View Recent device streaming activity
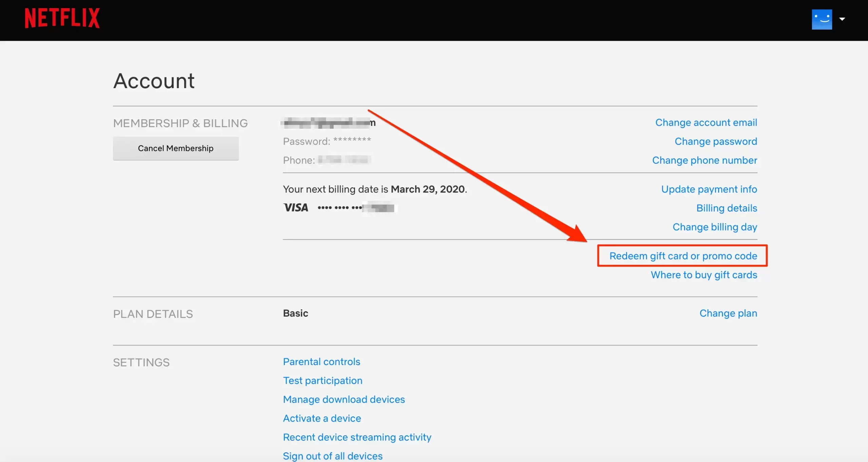Viewport: 868px width, 462px height. pyautogui.click(x=357, y=437)
